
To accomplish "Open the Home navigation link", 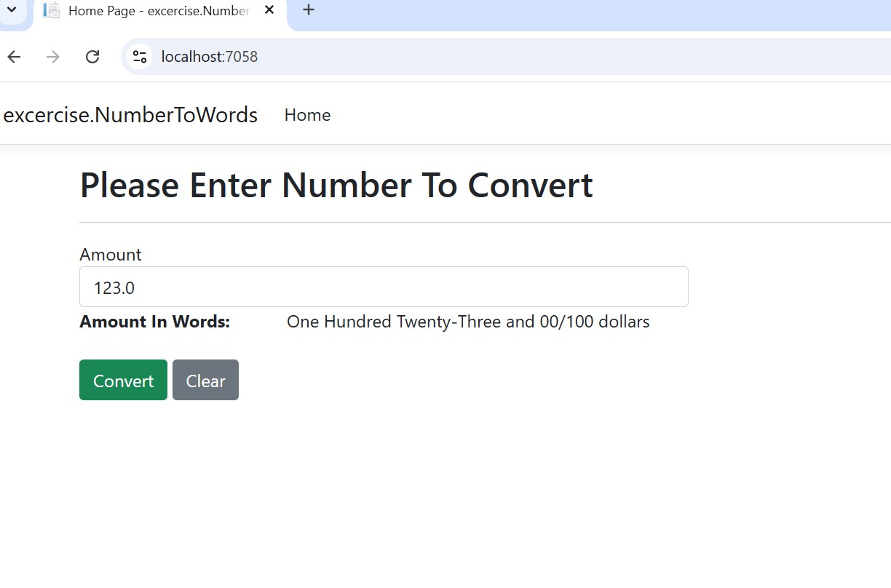I will [307, 115].
